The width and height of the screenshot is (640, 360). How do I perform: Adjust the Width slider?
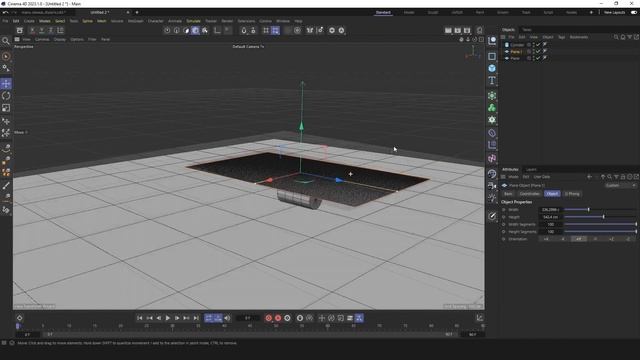600,209
